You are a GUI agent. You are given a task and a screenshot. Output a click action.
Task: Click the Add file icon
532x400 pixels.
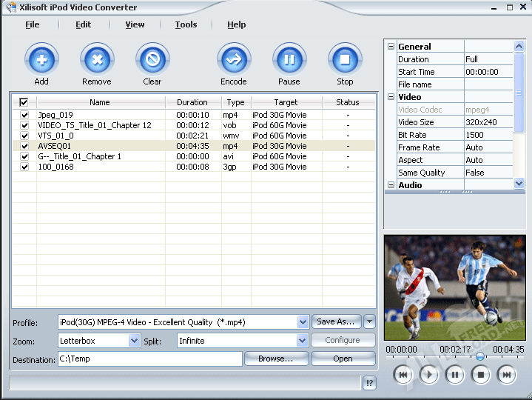pos(41,59)
